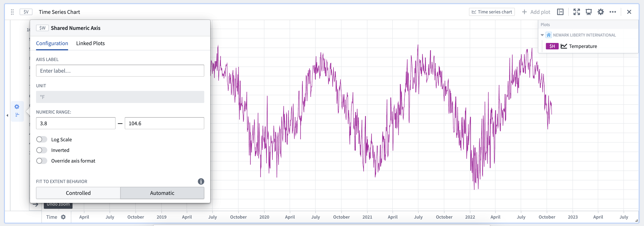Image resolution: width=644 pixels, height=226 pixels.
Task: Open the chart settings gear icon
Action: pos(601,12)
